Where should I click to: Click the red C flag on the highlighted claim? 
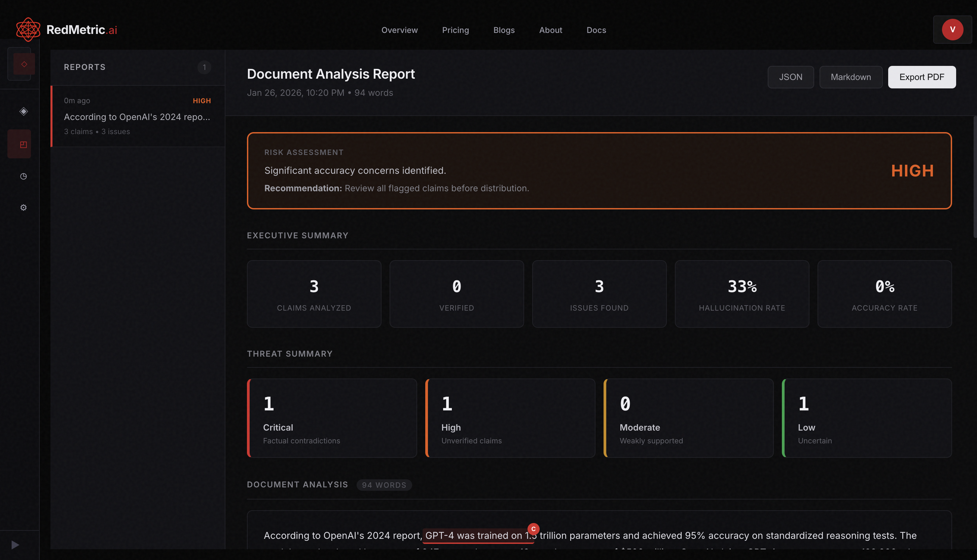533,528
